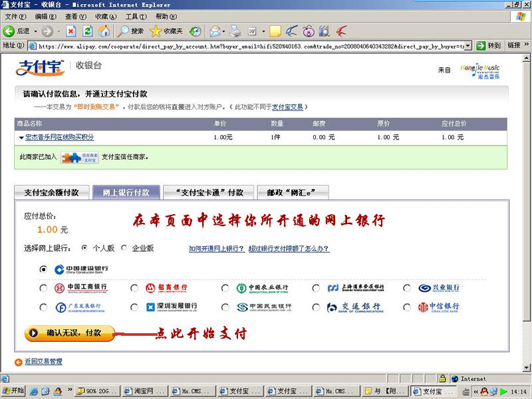532x399 pixels.
Task: Open the Back button history dropdown arrow
Action: point(35,31)
